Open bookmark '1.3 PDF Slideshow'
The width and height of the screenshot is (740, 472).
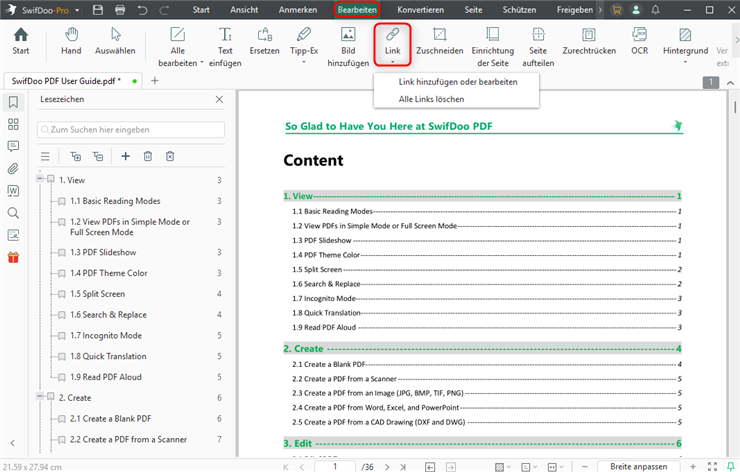tap(103, 252)
